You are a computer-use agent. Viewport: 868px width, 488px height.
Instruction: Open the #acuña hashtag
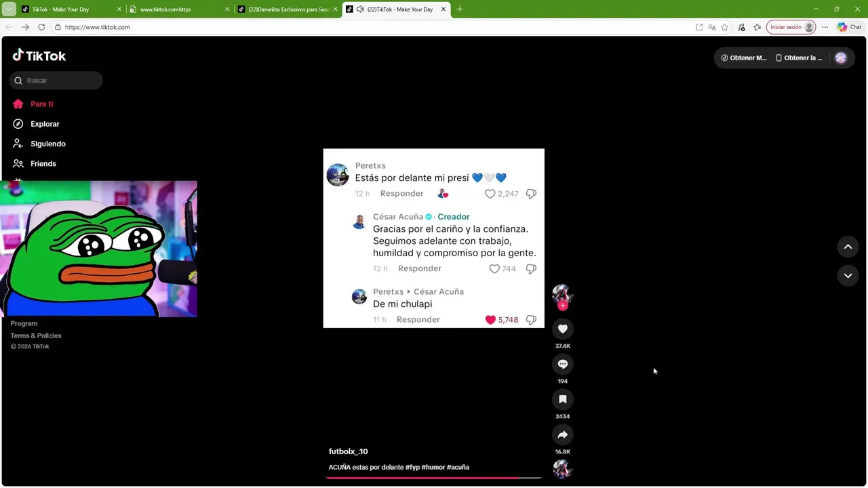click(x=458, y=467)
